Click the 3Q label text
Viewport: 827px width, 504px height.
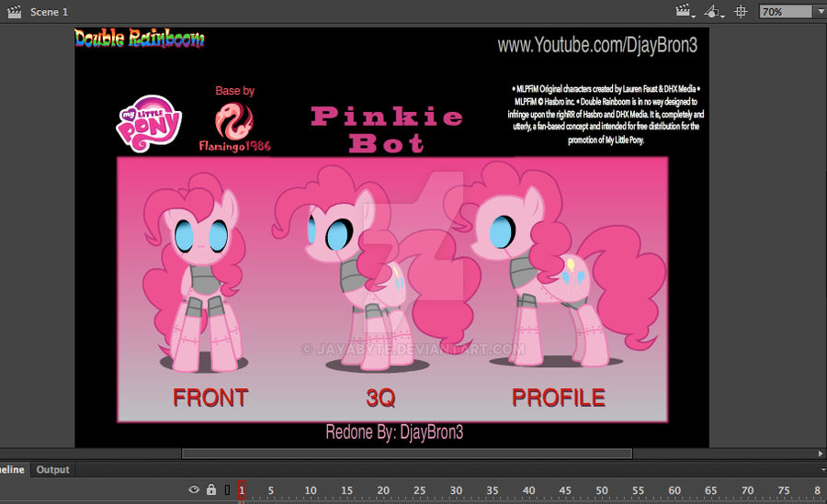pyautogui.click(x=380, y=398)
